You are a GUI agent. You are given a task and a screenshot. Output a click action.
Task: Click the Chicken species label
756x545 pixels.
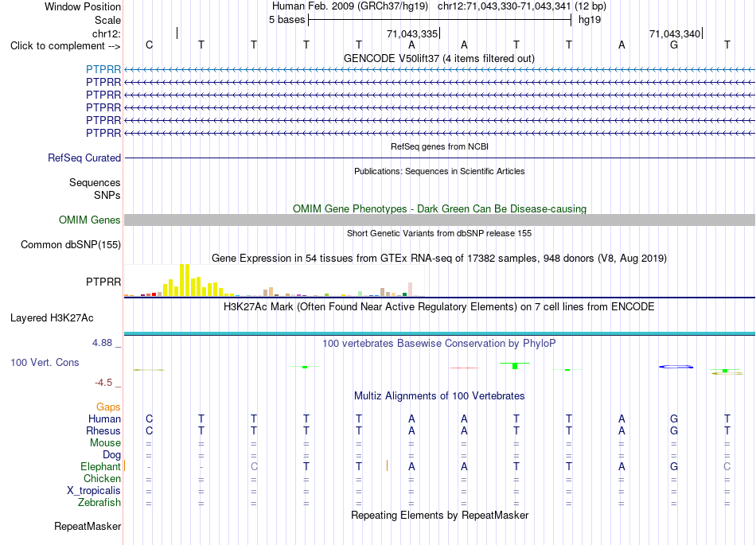[102, 478]
